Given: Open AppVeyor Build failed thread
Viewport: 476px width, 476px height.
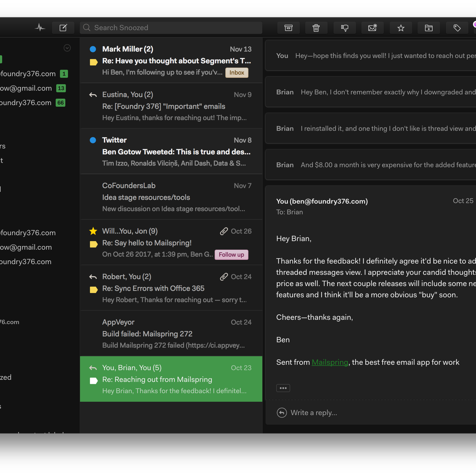Looking at the screenshot, I should (171, 333).
